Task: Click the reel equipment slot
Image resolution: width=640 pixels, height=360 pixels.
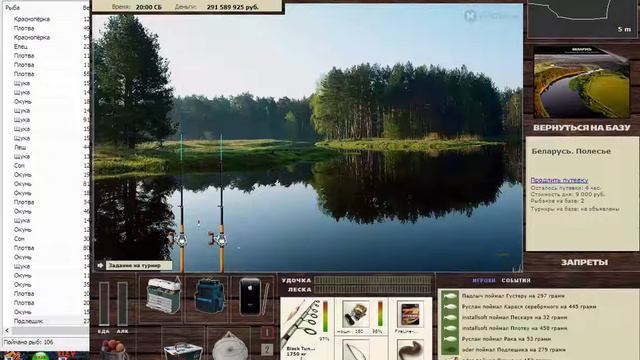Action: [356, 314]
